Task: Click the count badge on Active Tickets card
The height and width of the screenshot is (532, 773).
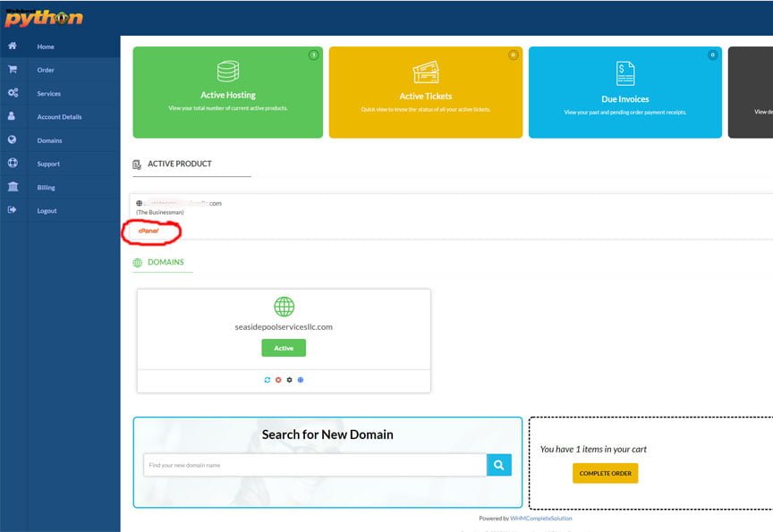Action: (513, 55)
